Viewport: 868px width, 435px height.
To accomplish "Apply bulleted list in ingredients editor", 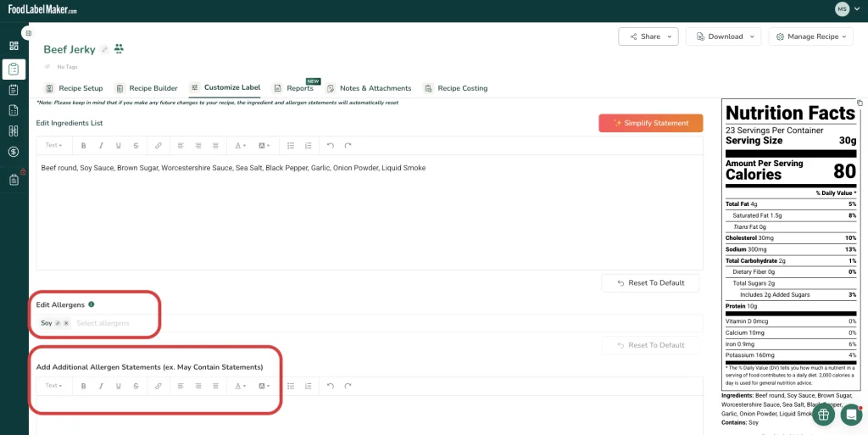I will pos(291,146).
